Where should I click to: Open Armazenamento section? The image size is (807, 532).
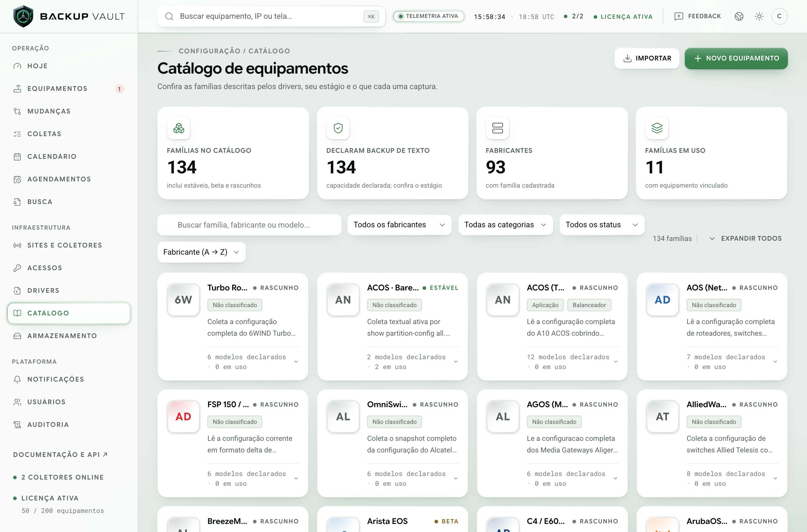pyautogui.click(x=69, y=336)
